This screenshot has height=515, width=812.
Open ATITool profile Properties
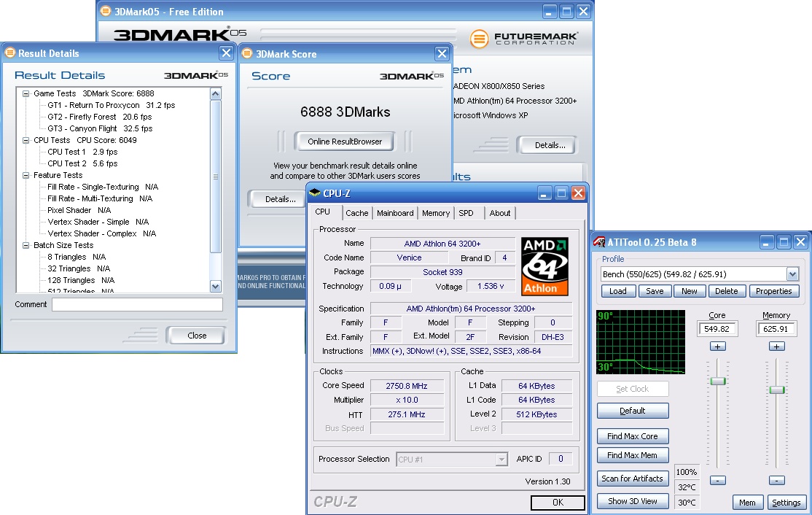(x=773, y=291)
